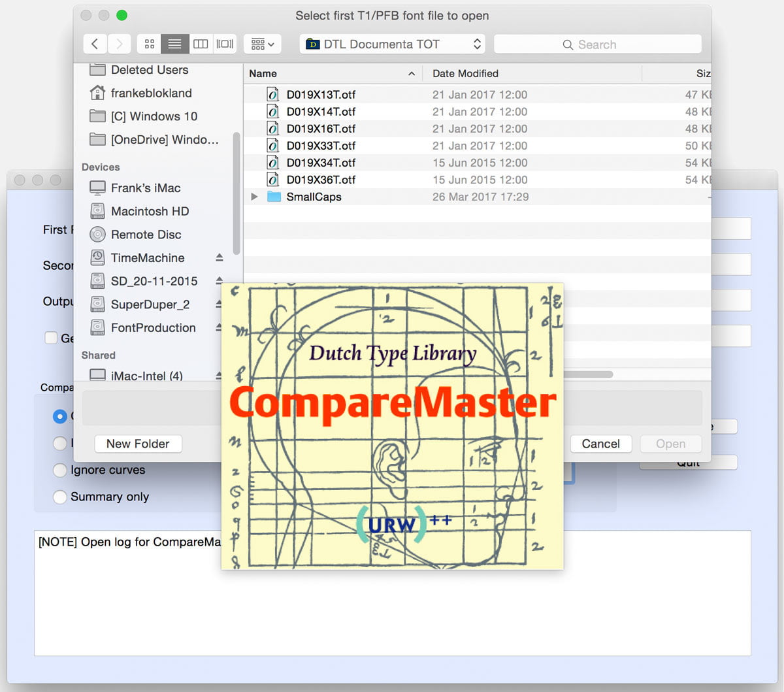Click the horizontal scrollbar in file list
This screenshot has height=692, width=784.
(x=588, y=374)
